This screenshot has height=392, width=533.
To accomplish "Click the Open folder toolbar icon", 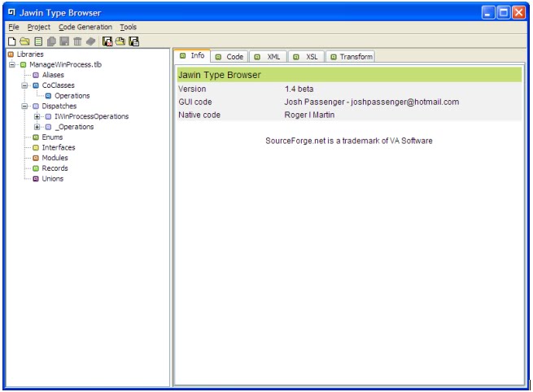I will click(x=24, y=41).
